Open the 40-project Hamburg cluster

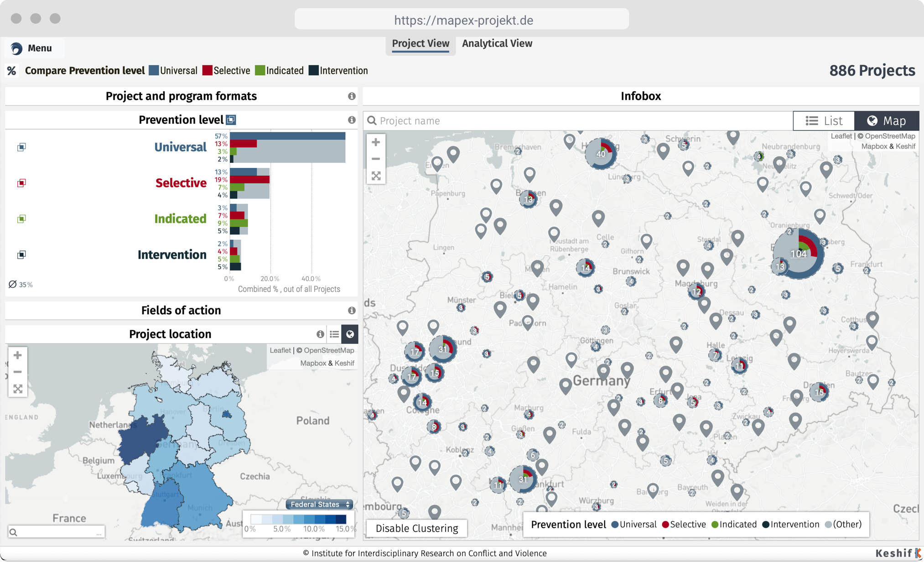pos(601,154)
